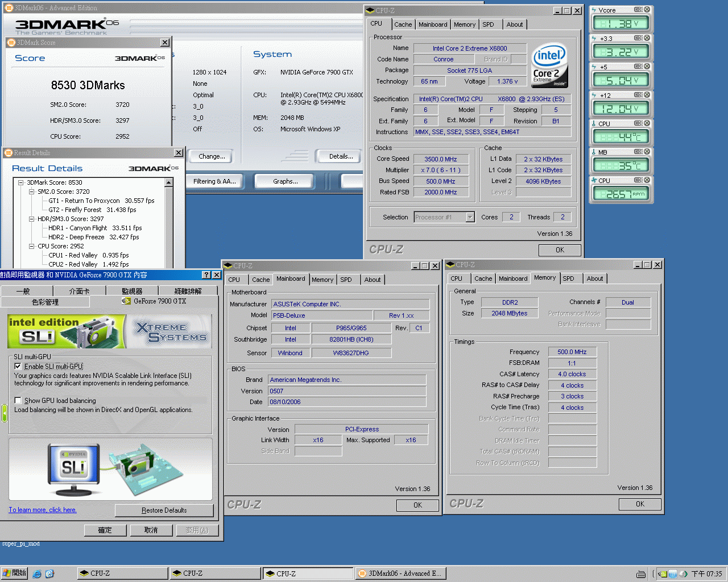Click the NVIDIA slide-out tray arrow icon

[5, 413]
